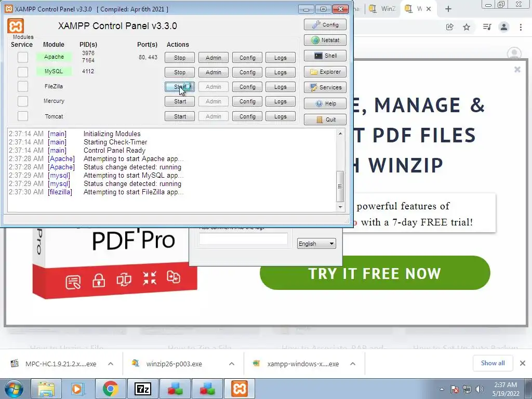Open Netstat from the XAMPP side panel
This screenshot has width=532, height=399.
click(x=325, y=40)
